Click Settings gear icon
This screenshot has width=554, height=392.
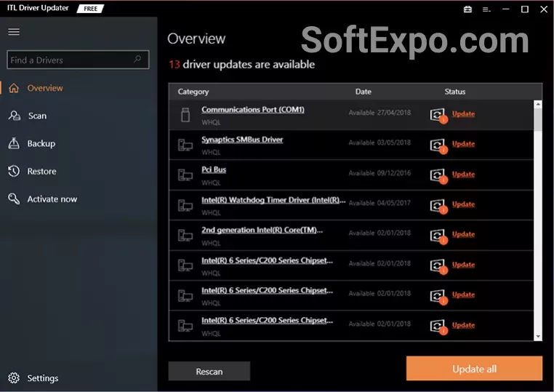point(14,378)
